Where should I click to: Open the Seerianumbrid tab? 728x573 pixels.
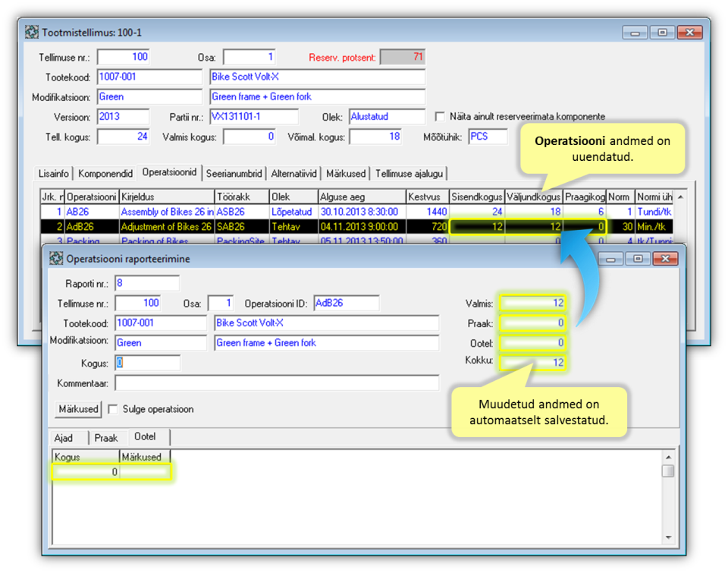pos(234,174)
